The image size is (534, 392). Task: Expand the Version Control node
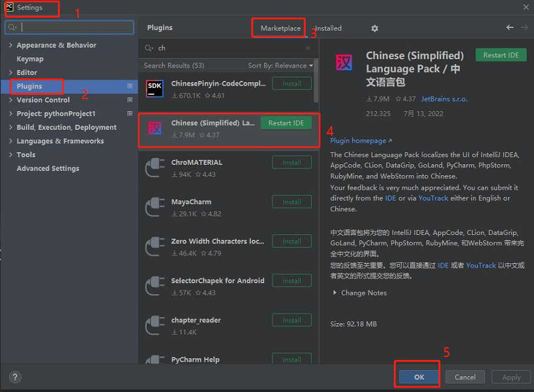pos(10,100)
